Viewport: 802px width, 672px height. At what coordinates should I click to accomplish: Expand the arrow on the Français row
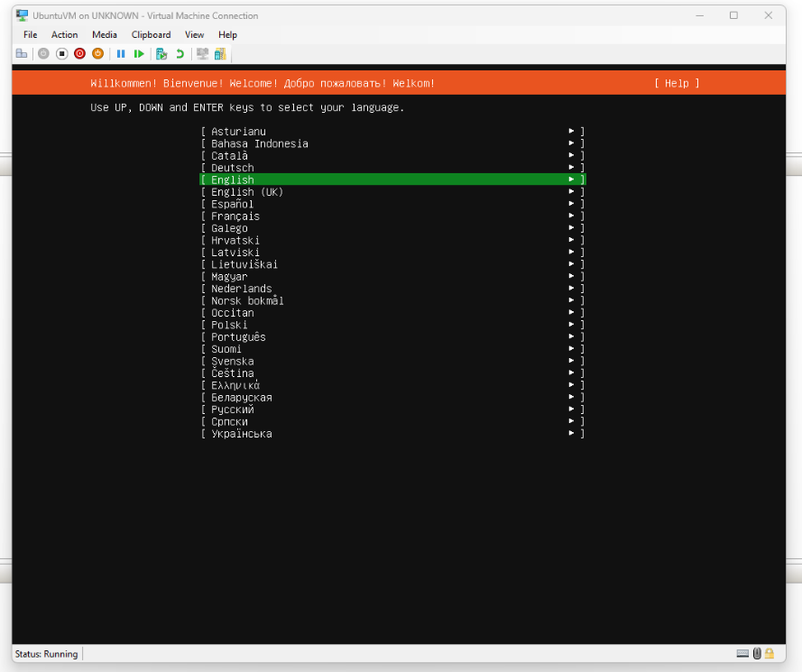tap(572, 216)
